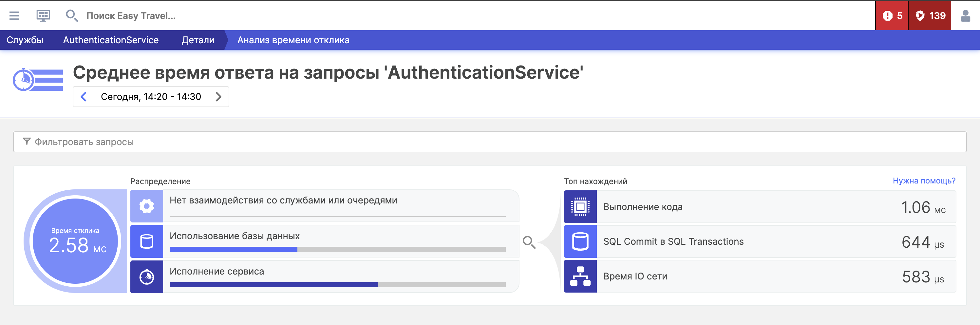Navigate to Службы breadcrumb
Image resolution: width=980 pixels, height=325 pixels.
pos(25,40)
